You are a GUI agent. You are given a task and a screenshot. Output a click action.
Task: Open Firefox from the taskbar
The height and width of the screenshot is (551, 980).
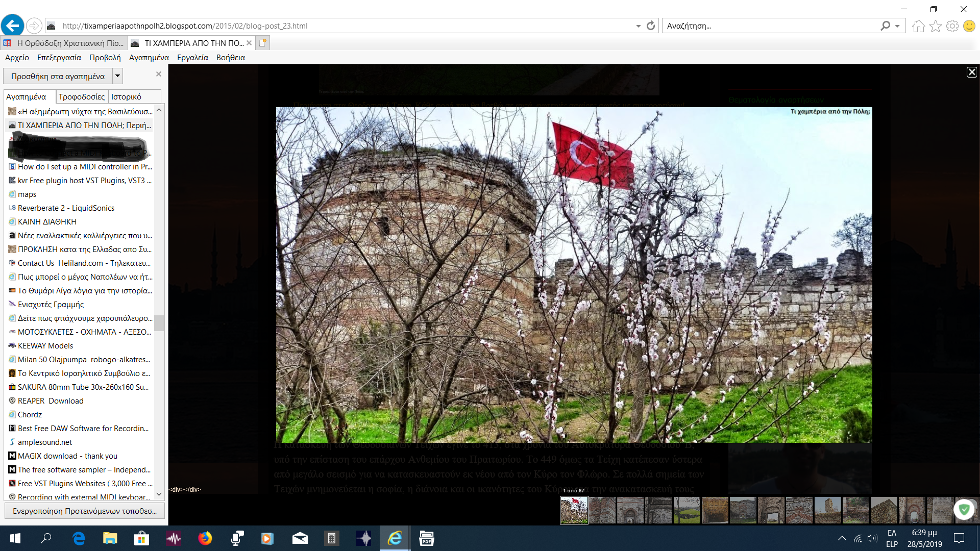click(205, 538)
